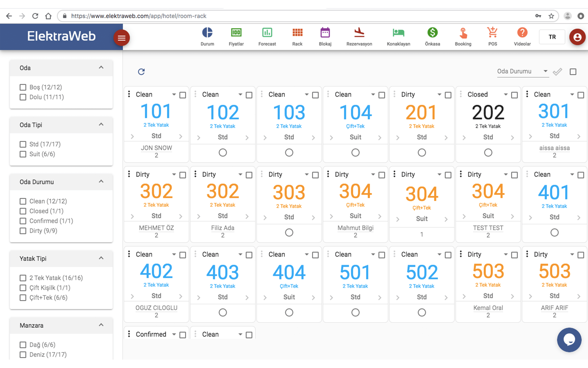Click the browser address bar URL
This screenshot has width=588, height=368.
(138, 16)
